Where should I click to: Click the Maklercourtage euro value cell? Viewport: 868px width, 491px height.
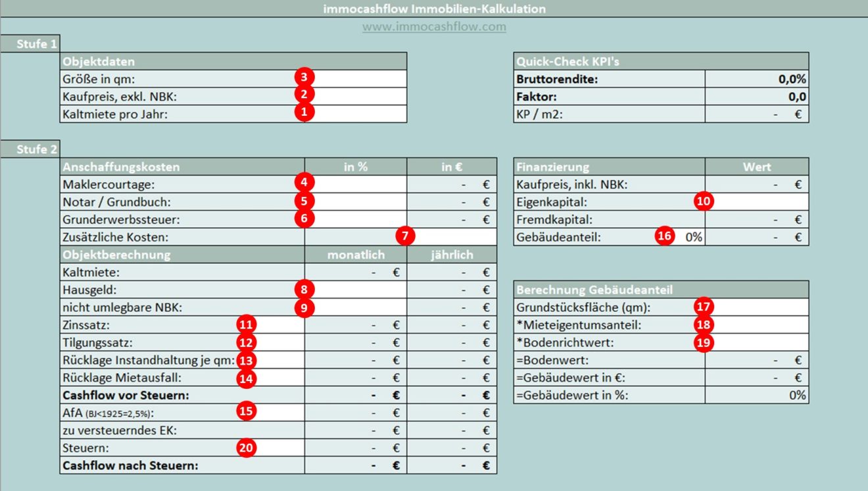(x=452, y=185)
